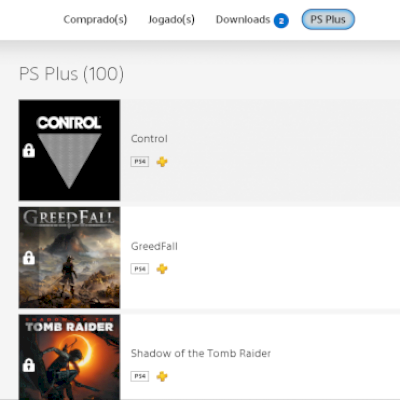Open the Shadow of the Tomb Raider cover
The height and width of the screenshot is (400, 400).
(69, 357)
